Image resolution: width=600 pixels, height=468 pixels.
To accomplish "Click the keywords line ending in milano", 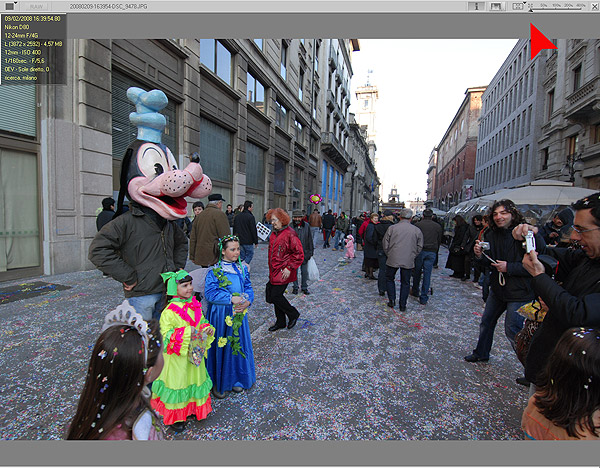I will (21, 78).
